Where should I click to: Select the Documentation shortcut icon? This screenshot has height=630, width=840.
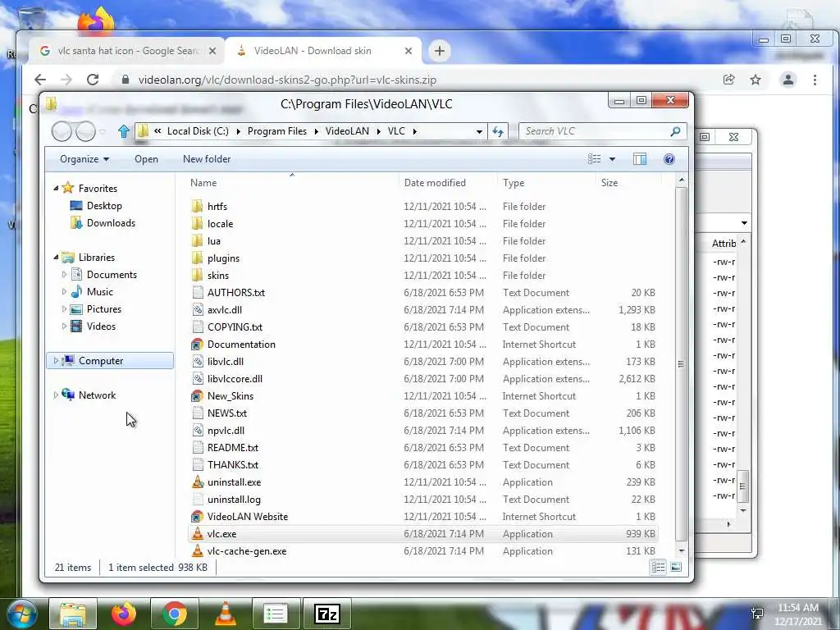click(x=198, y=344)
